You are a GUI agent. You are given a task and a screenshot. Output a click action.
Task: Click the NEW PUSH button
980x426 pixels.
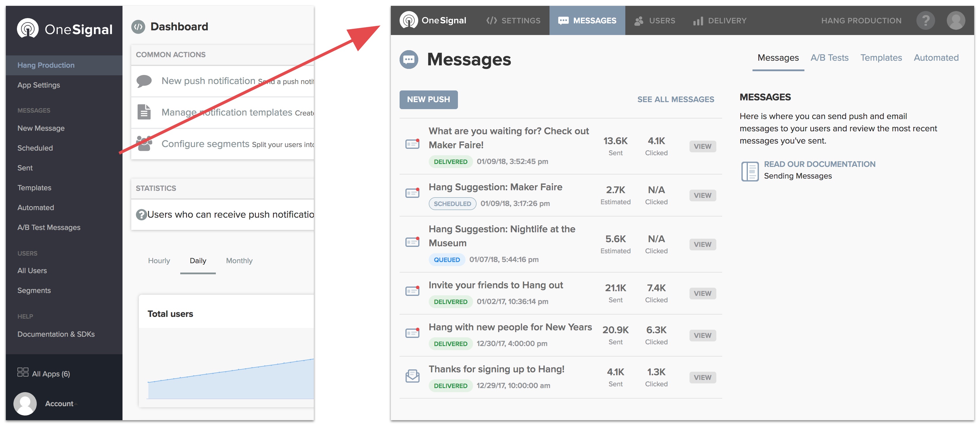pos(428,100)
